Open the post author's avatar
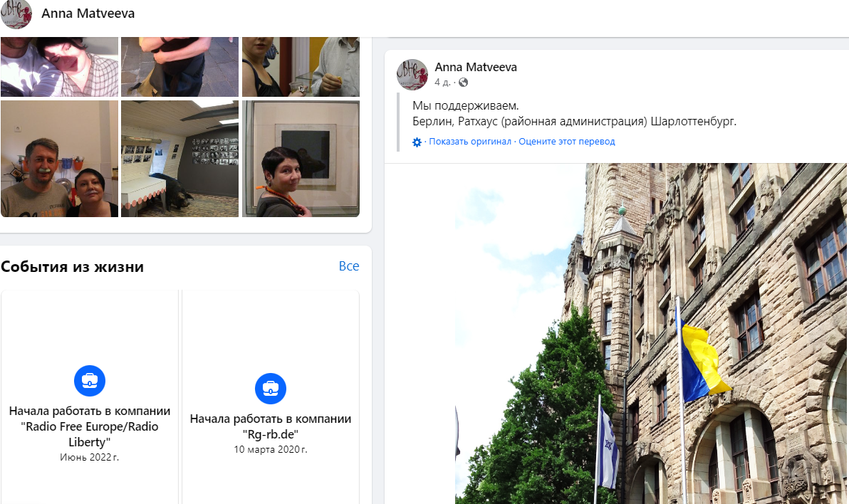The height and width of the screenshot is (504, 849). coord(412,75)
